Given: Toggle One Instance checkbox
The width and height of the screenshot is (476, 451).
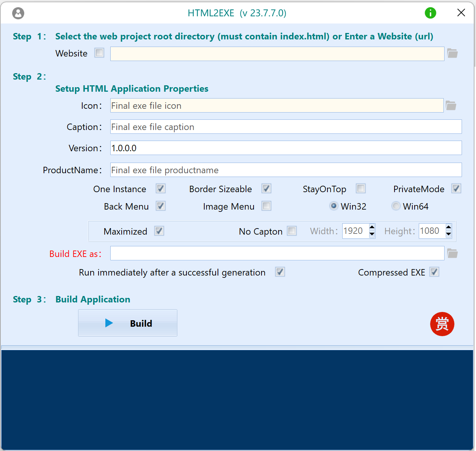Looking at the screenshot, I should click(x=161, y=188).
